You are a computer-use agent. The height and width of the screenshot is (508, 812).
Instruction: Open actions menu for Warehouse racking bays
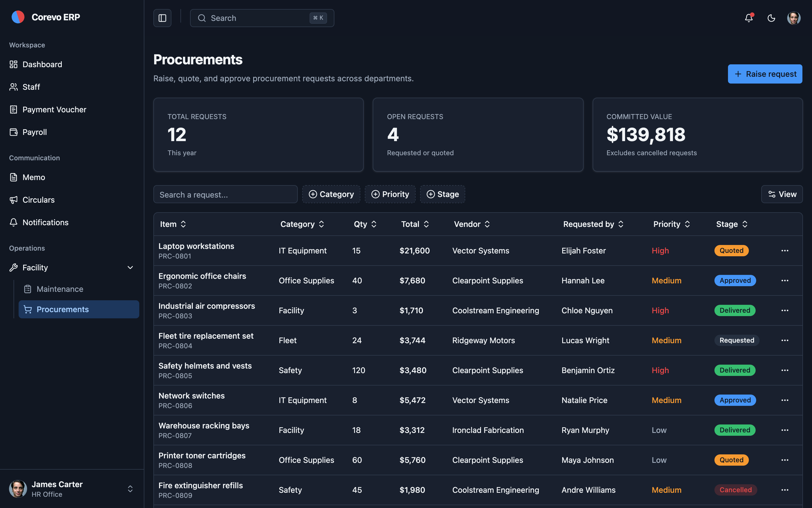784,430
